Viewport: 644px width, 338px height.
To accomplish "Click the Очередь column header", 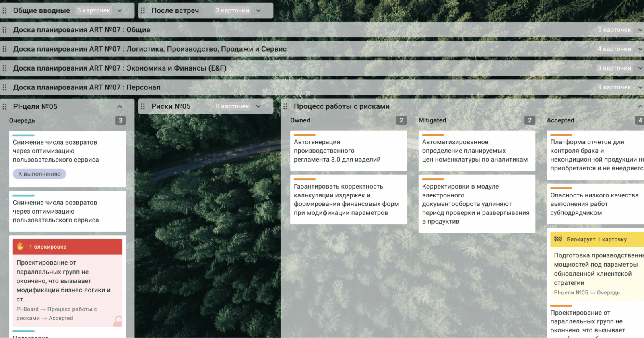I will tap(22, 120).
